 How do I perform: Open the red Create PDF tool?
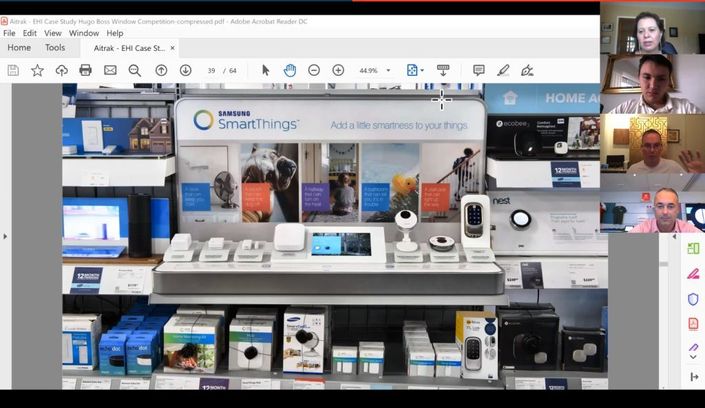[x=693, y=323]
